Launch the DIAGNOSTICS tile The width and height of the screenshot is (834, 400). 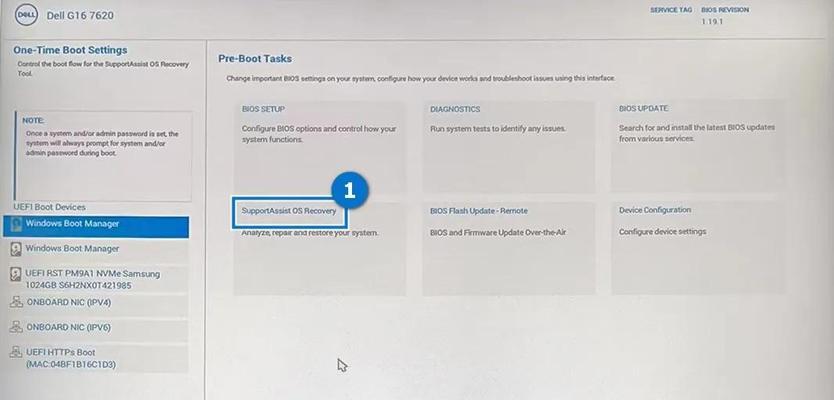pyautogui.click(x=508, y=147)
